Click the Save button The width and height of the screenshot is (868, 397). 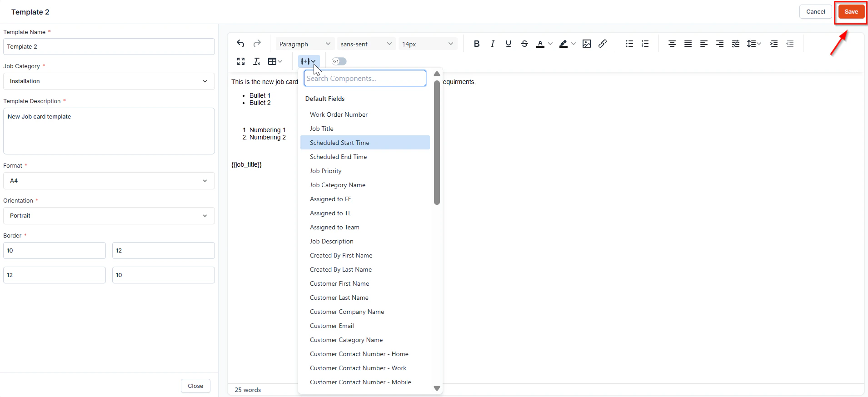pos(851,12)
